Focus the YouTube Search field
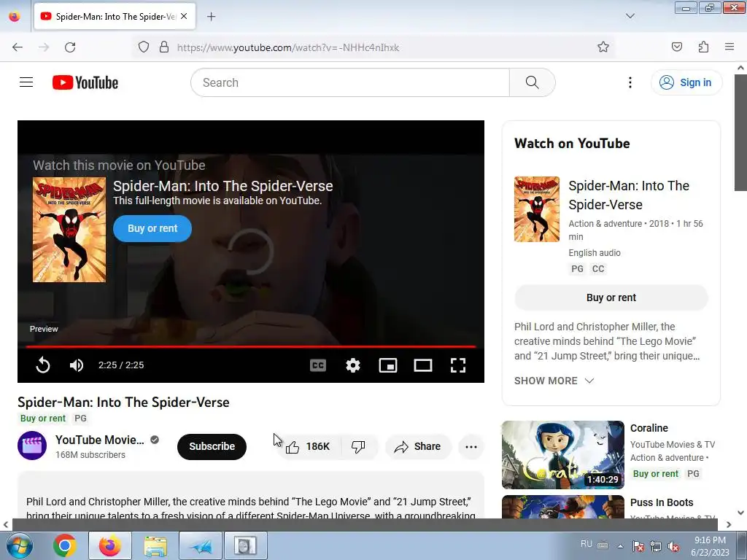The height and width of the screenshot is (560, 747). pos(350,82)
